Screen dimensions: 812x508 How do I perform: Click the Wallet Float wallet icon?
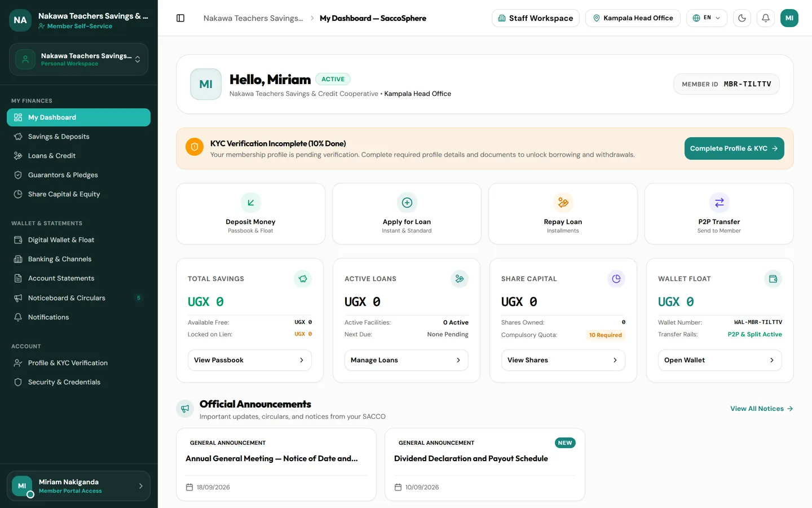click(773, 279)
